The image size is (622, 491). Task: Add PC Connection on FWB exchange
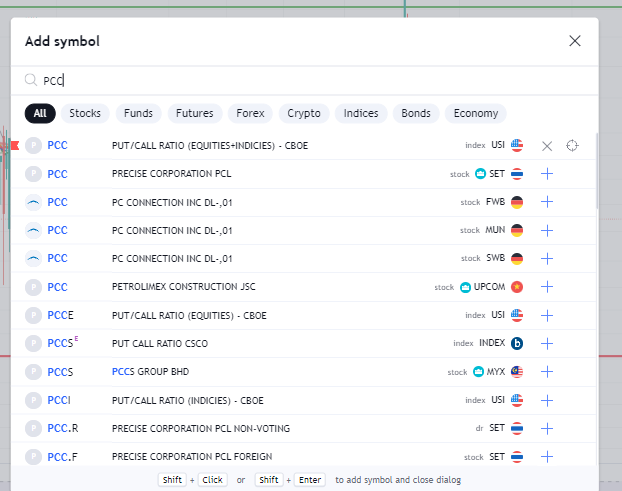click(547, 202)
